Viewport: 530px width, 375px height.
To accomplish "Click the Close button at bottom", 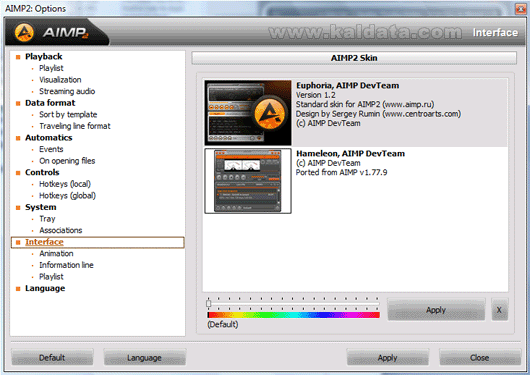I will pos(480,357).
